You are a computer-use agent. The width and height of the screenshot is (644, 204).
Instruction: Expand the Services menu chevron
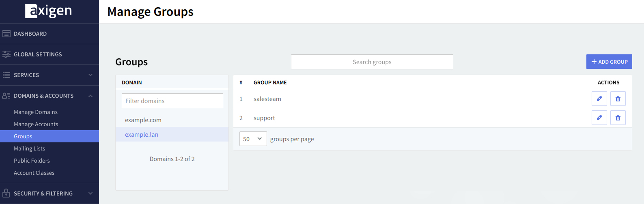(x=90, y=75)
